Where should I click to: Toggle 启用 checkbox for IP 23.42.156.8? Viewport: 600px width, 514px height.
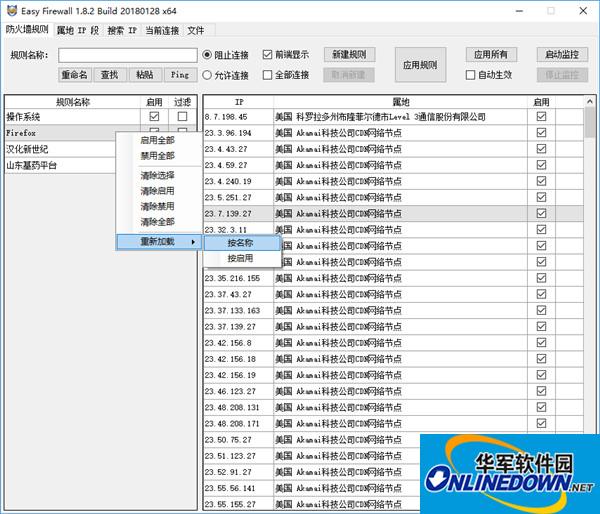click(541, 343)
